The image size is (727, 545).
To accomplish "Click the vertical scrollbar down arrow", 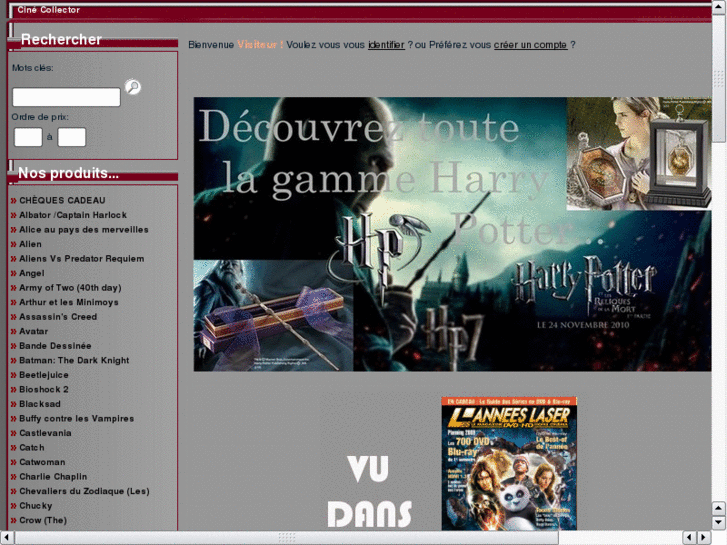I will (719, 522).
